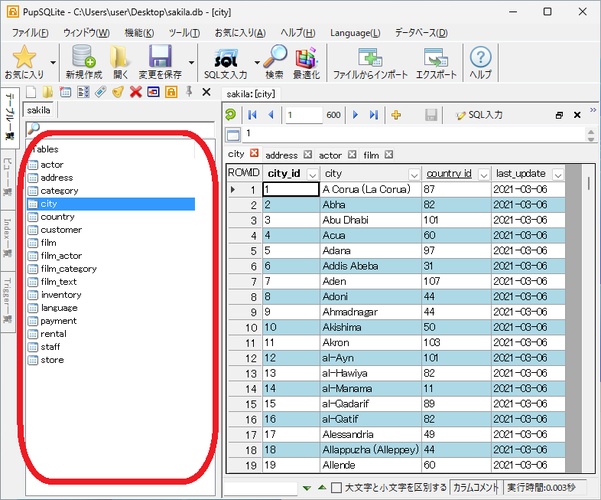601x500 pixels.
Task: Open last_update column filter dropdown
Action: 558,175
